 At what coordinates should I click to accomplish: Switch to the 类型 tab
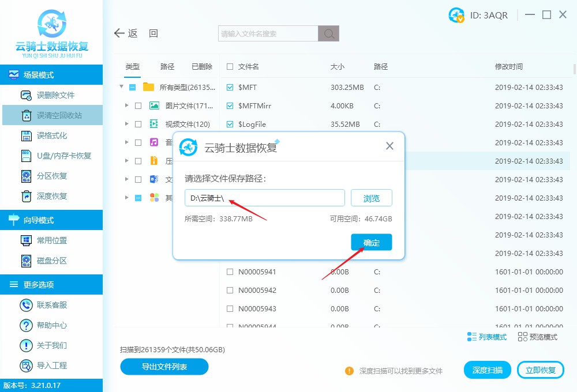pos(133,66)
